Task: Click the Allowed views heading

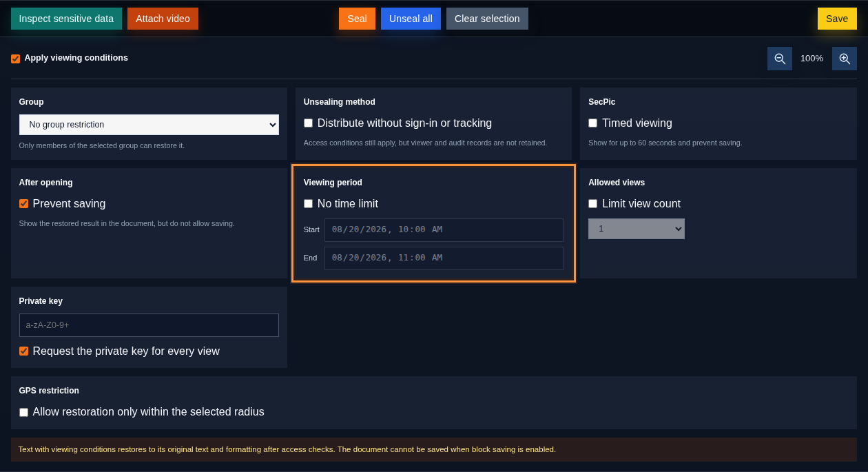Action: 617,183
